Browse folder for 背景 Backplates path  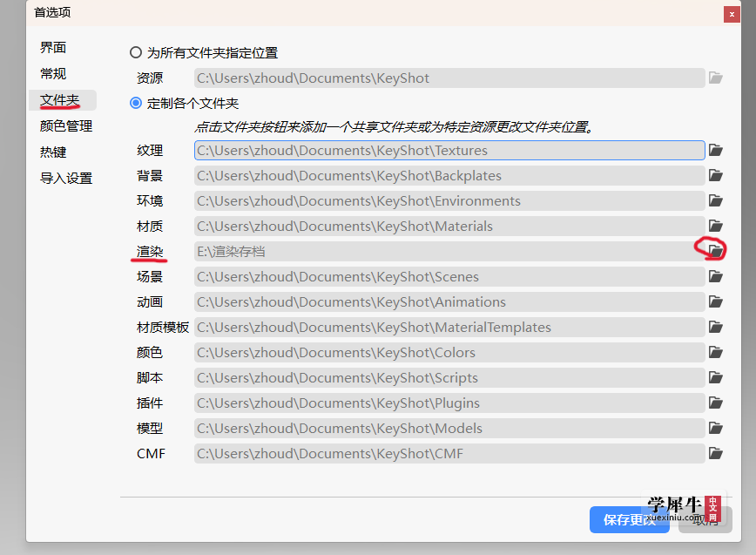[x=716, y=175]
